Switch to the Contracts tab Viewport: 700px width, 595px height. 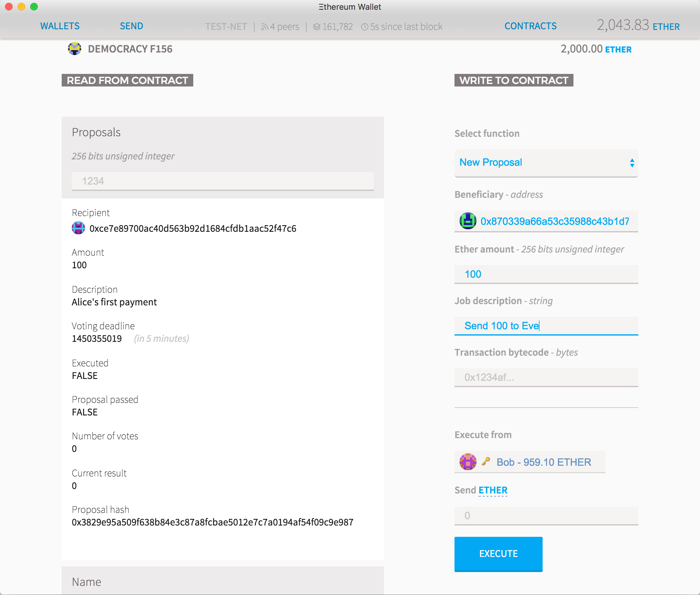pyautogui.click(x=530, y=26)
